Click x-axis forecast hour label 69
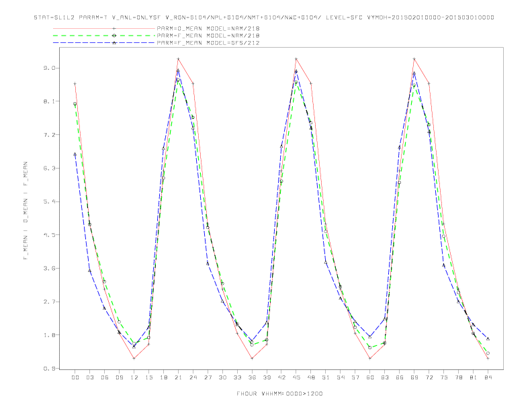The image size is (532, 411). coord(414,377)
